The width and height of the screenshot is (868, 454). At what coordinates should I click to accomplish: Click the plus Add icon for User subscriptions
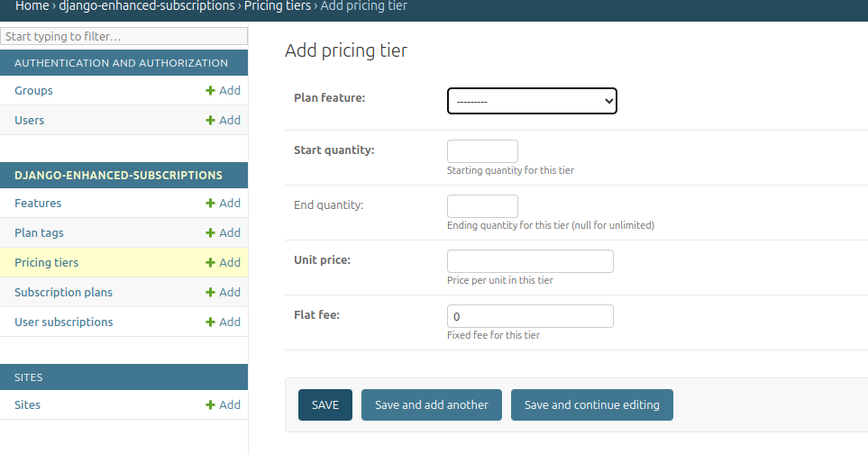click(210, 322)
